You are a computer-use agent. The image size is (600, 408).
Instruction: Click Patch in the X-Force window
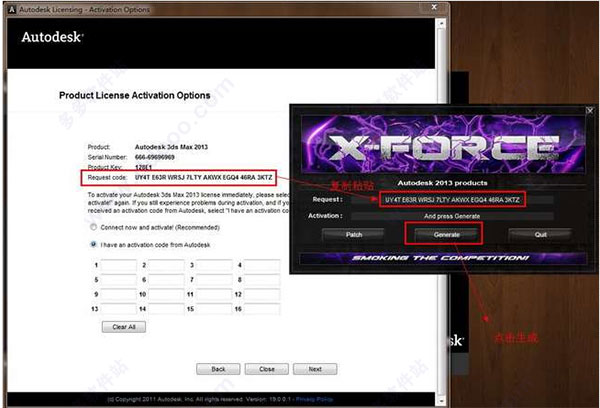pyautogui.click(x=354, y=235)
